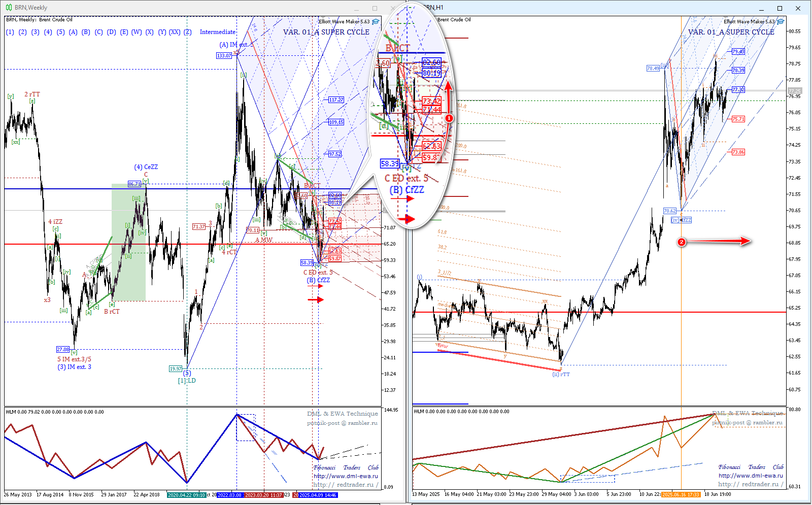Select the (Z) wave label button
The image size is (812, 505).
click(x=188, y=32)
